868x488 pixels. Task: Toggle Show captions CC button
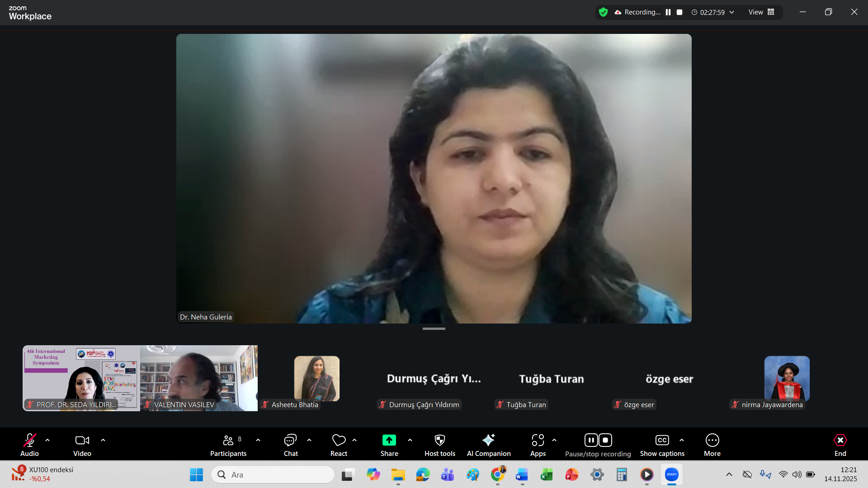662,440
